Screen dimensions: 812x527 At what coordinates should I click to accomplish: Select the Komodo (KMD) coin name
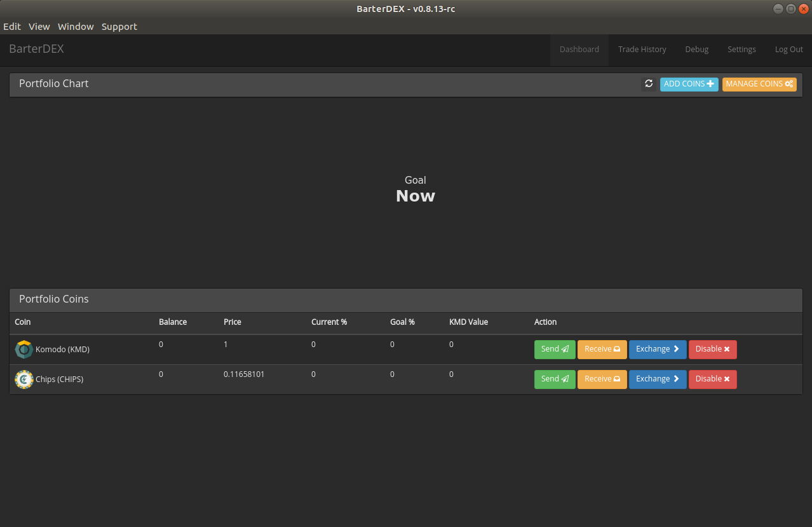62,350
